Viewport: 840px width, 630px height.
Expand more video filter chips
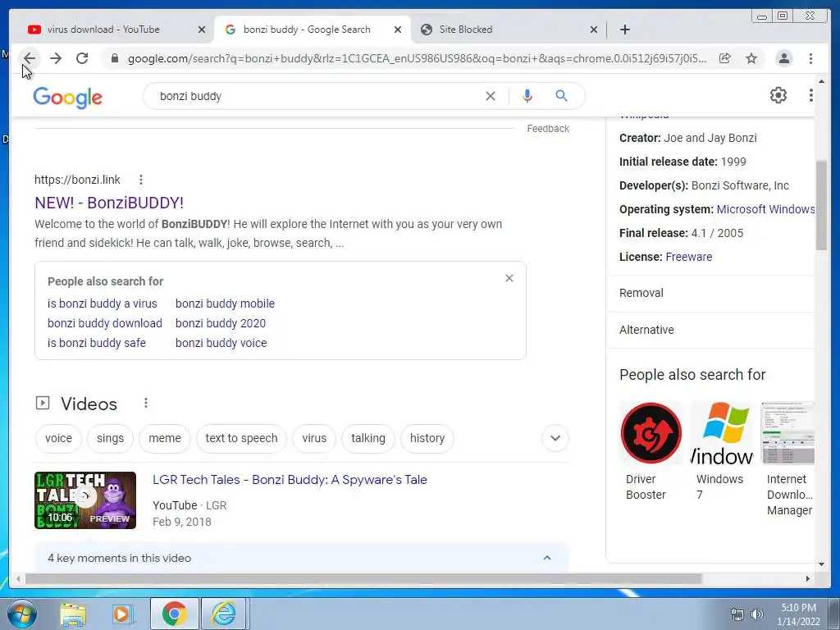click(x=555, y=438)
